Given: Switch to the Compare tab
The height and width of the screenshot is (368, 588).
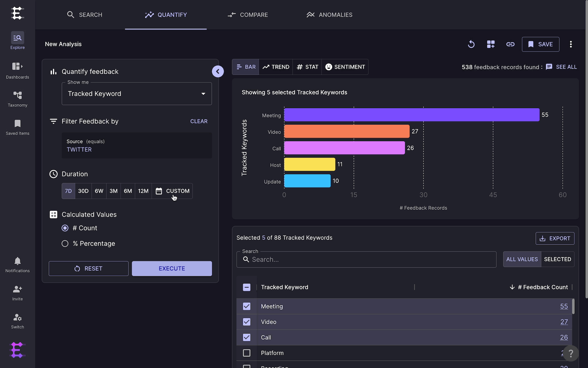Looking at the screenshot, I should click(248, 15).
